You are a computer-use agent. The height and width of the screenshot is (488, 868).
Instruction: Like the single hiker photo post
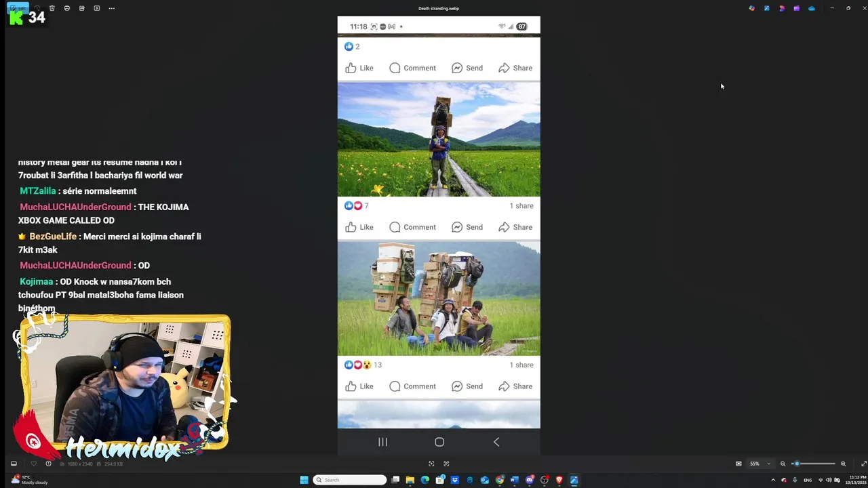click(359, 227)
